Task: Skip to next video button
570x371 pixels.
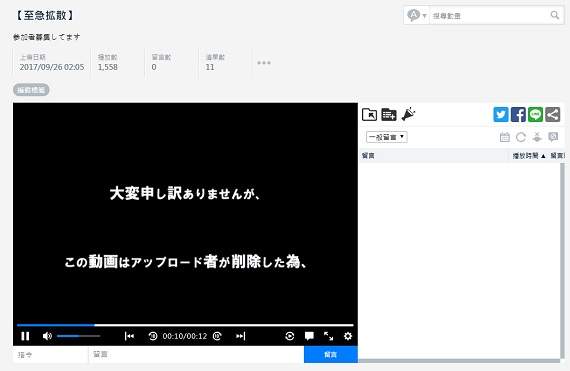Action: pyautogui.click(x=241, y=336)
